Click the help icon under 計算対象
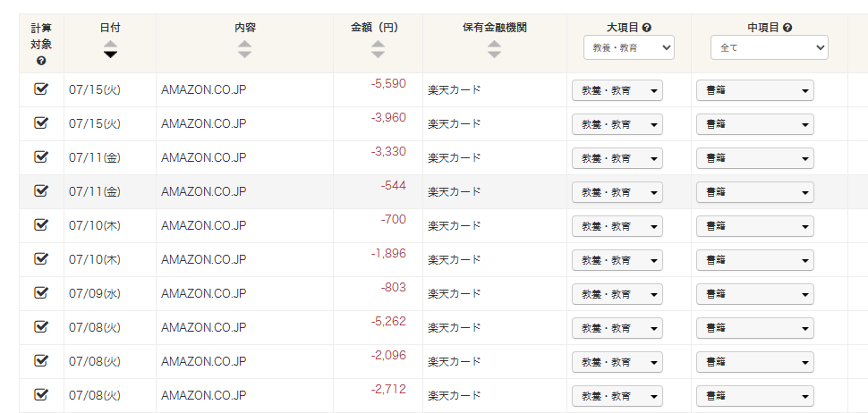The image size is (868, 413). (x=41, y=62)
